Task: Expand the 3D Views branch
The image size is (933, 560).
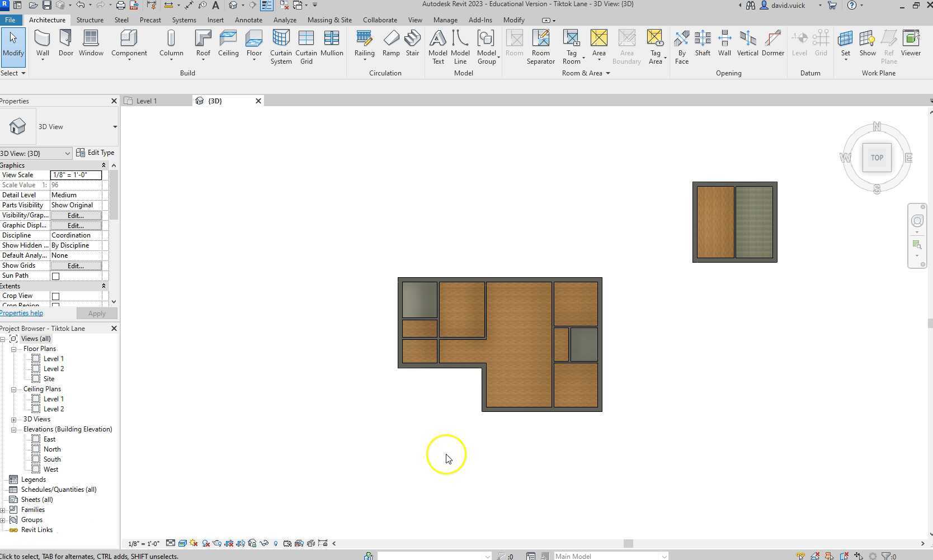Action: (x=13, y=419)
